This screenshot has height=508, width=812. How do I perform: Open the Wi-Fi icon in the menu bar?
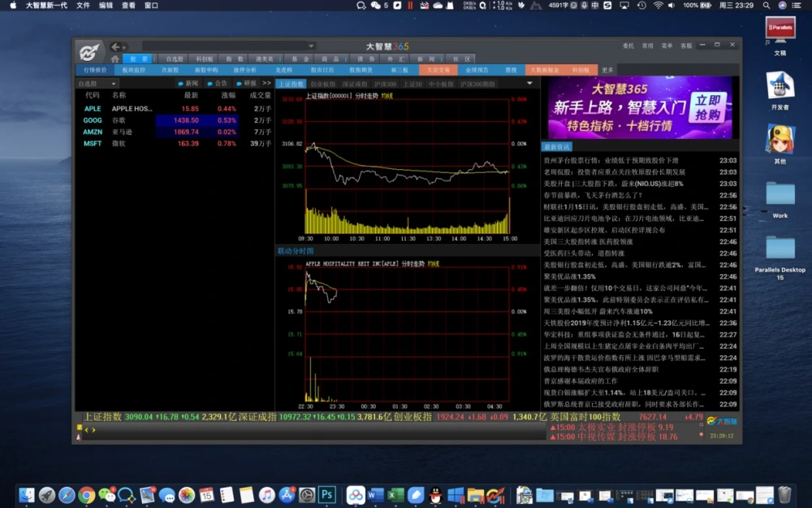click(658, 5)
